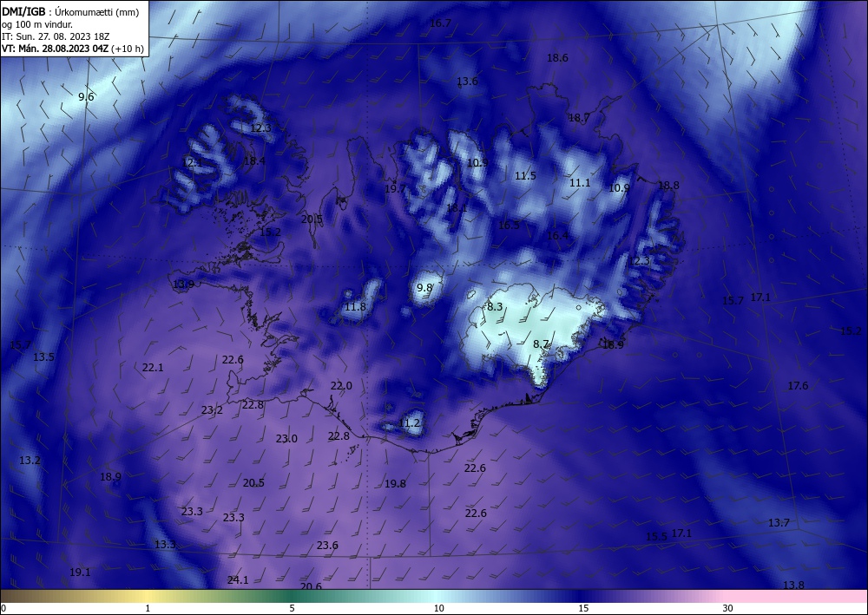Viewport: 868px width, 615px height.
Task: Click the title text 'DMI/IGB : Úrkomumætti (mm)'
Action: (70, 12)
